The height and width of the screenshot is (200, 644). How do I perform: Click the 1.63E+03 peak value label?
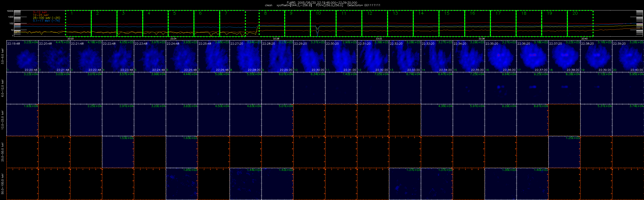[x=190, y=138]
